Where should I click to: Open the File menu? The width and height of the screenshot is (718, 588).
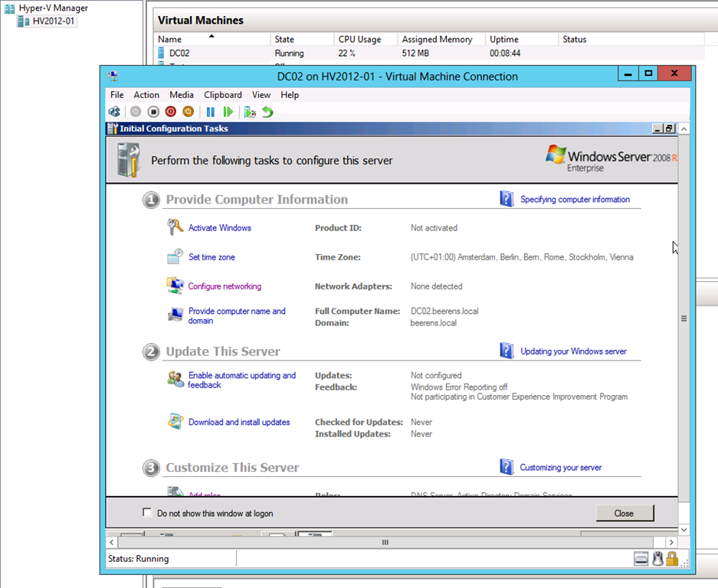pos(116,95)
